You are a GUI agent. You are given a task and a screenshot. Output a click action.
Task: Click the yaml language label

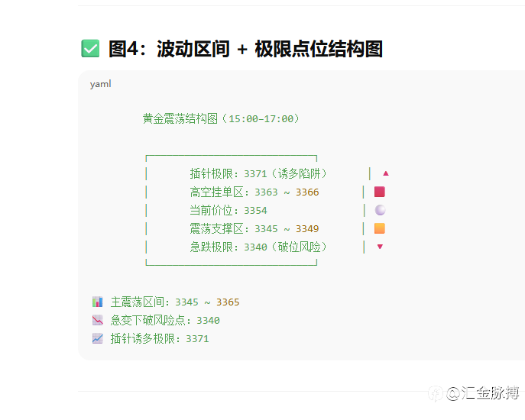pos(100,84)
